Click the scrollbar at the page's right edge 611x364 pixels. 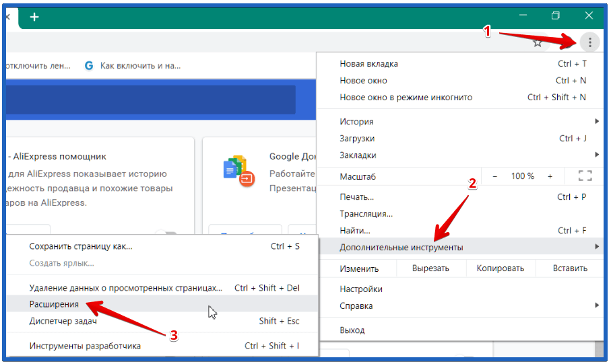click(600, 349)
